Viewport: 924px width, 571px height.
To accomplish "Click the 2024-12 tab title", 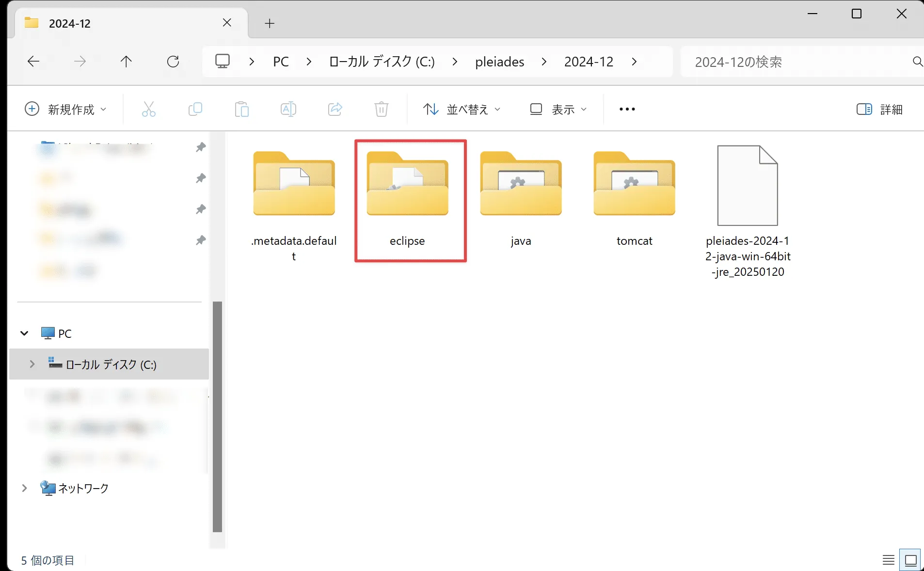I will (70, 23).
